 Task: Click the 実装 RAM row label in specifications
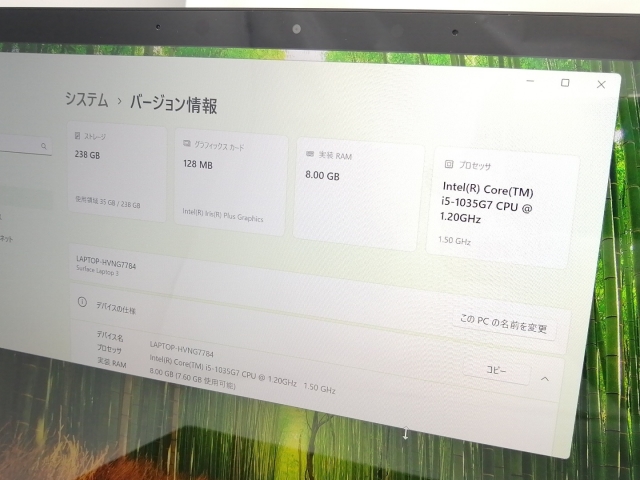coord(111,362)
